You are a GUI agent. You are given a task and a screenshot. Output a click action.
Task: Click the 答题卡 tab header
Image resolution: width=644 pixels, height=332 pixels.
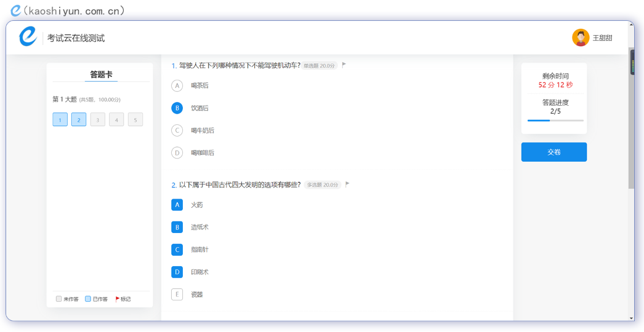101,74
